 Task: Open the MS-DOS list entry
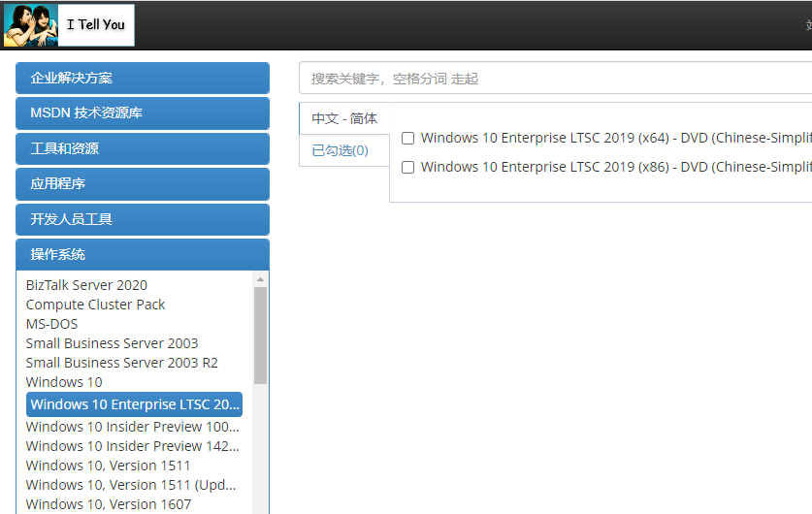point(51,324)
